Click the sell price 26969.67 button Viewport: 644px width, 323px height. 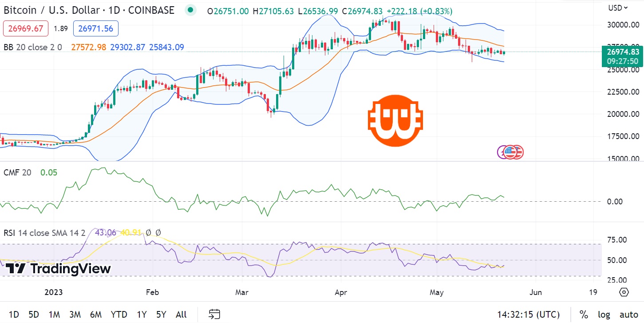pos(26,28)
